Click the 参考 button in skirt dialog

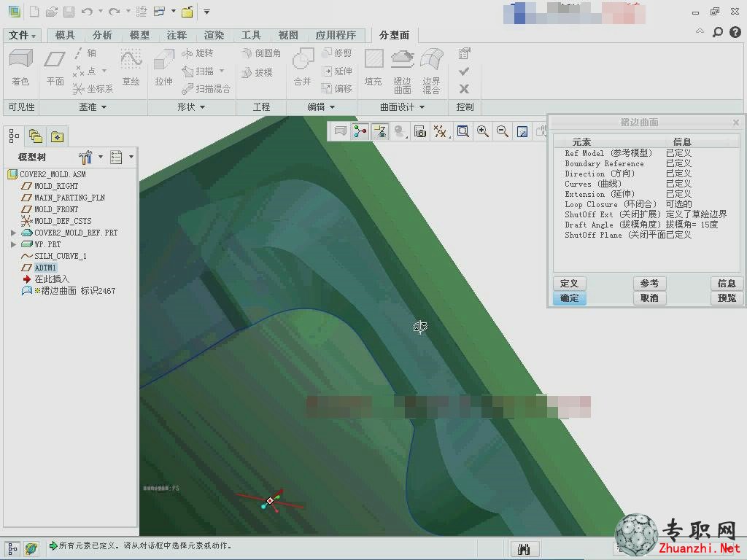[649, 284]
